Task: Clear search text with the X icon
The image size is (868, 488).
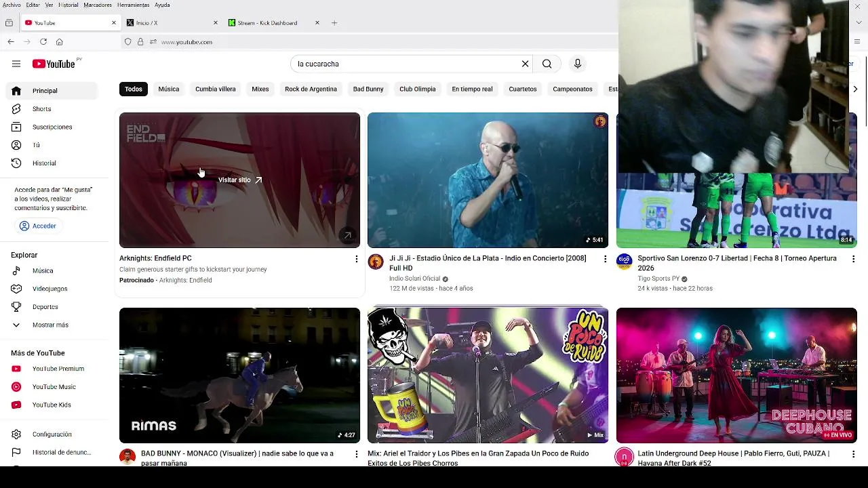Action: point(525,64)
